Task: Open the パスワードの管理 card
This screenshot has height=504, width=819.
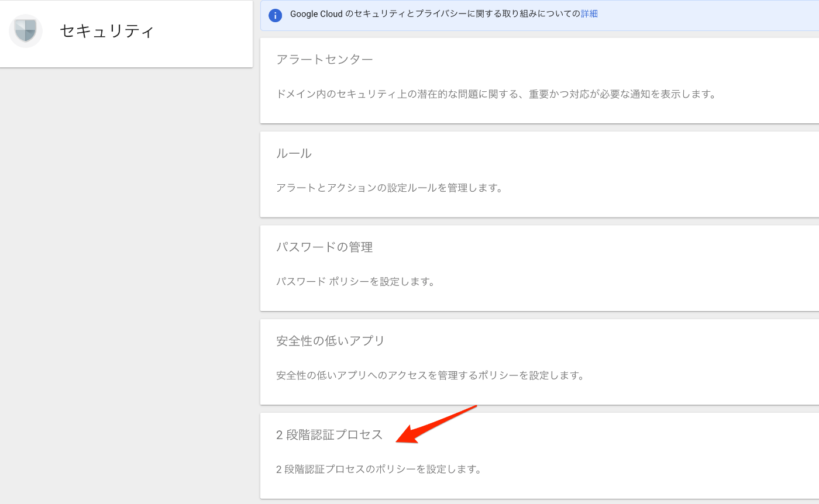Action: pos(539,268)
